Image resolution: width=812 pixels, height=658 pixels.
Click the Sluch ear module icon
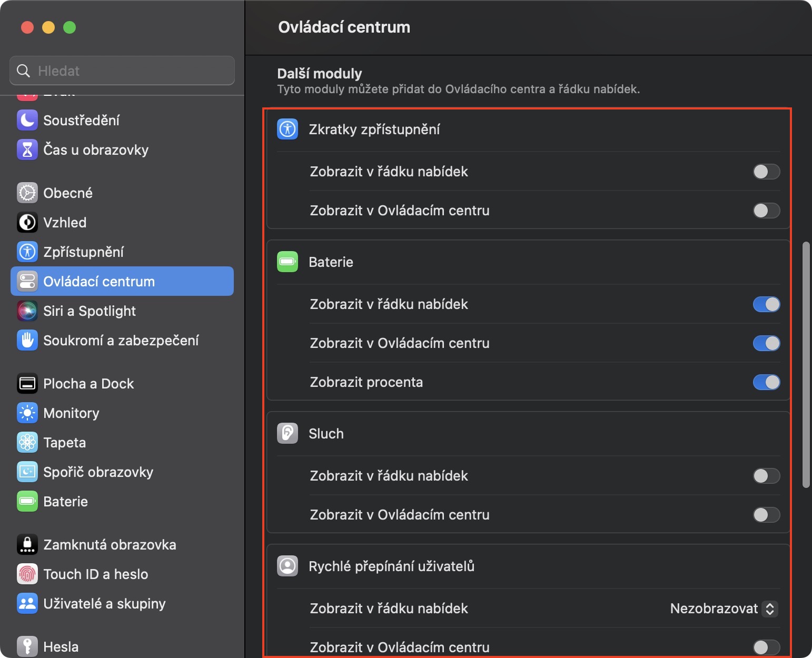tap(288, 433)
